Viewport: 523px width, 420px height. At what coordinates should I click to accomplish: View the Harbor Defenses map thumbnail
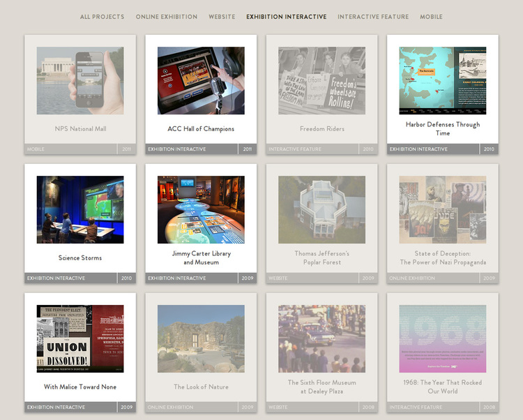tap(442, 81)
